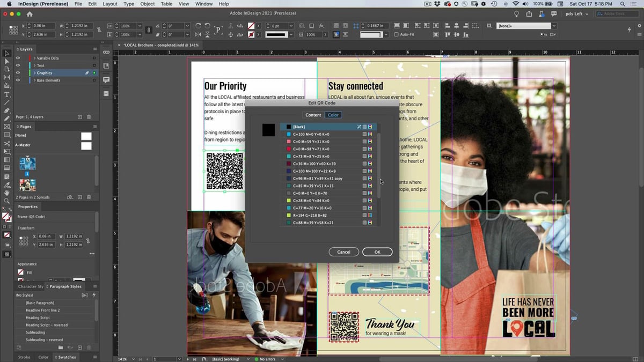This screenshot has height=362, width=644.
Task: Open the horizontal scale percentage dropdown
Action: pos(140,26)
